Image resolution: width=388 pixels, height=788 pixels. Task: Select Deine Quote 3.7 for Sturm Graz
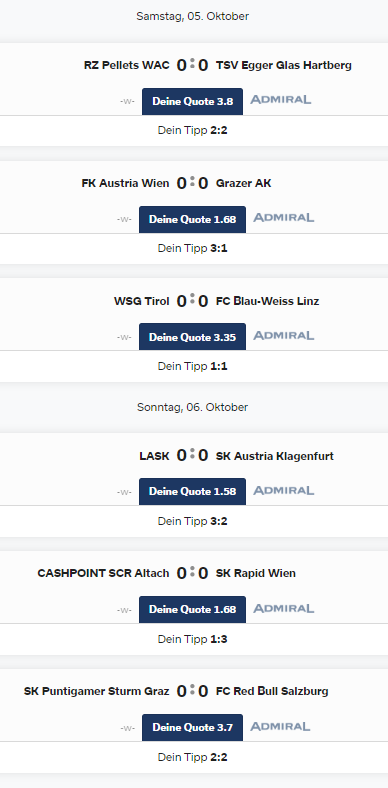tap(192, 727)
